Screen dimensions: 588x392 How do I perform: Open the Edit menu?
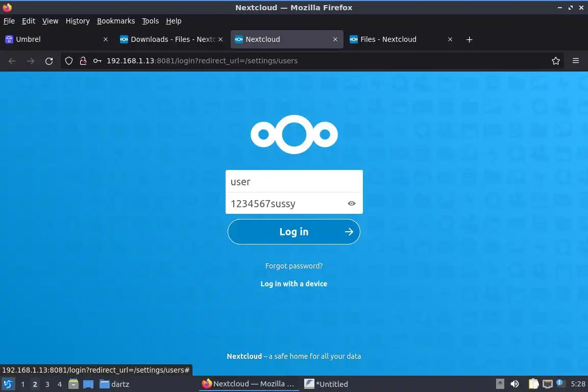29,21
